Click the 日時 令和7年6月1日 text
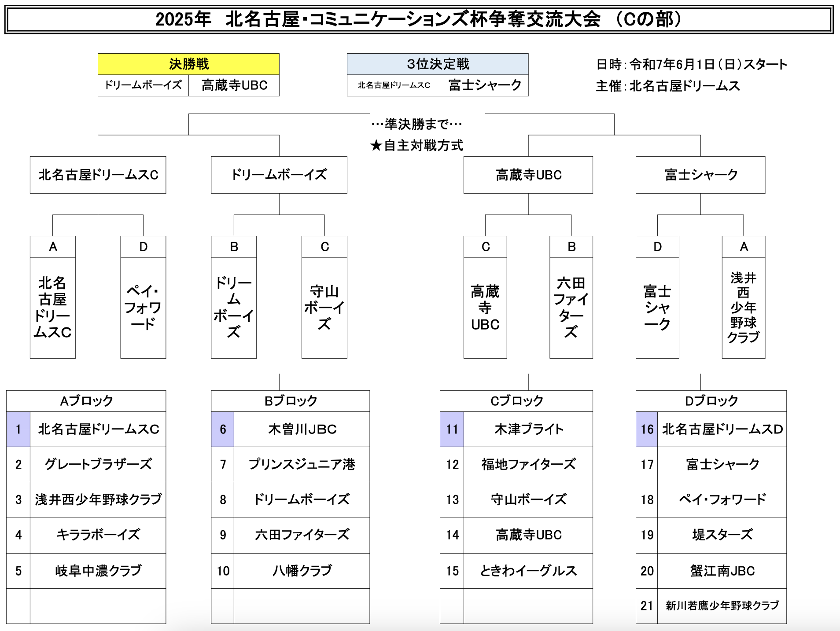Screen dimensions: 840x631 click(x=691, y=65)
